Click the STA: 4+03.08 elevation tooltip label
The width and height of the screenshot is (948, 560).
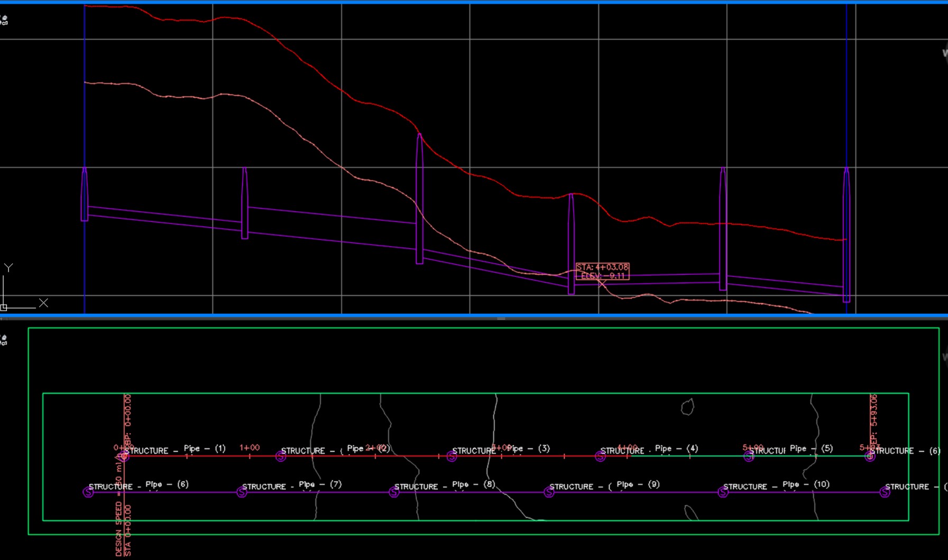(x=602, y=271)
